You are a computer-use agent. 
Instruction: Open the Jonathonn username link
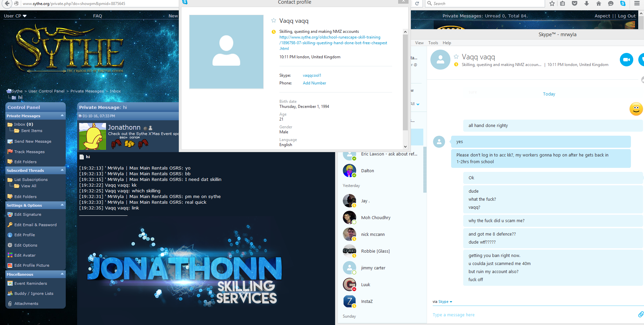click(x=124, y=127)
